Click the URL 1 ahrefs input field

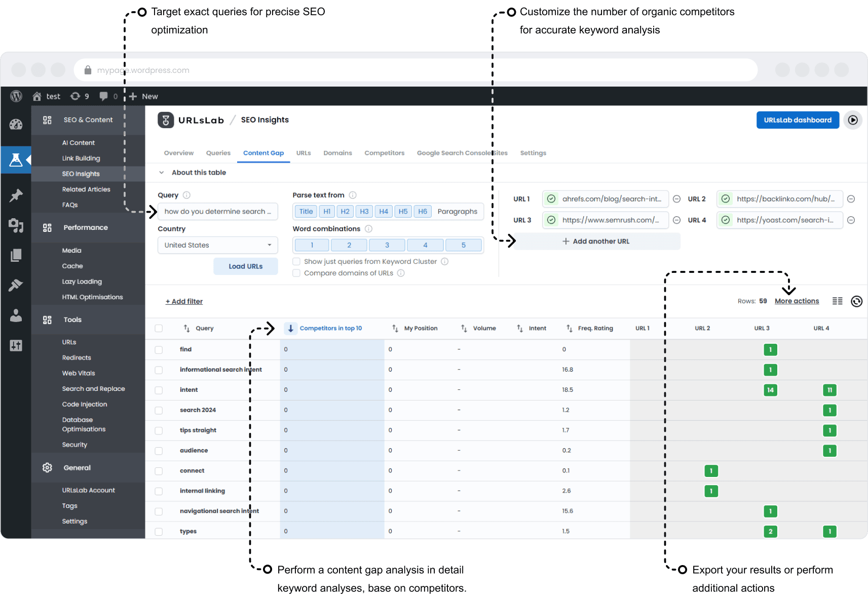(606, 199)
